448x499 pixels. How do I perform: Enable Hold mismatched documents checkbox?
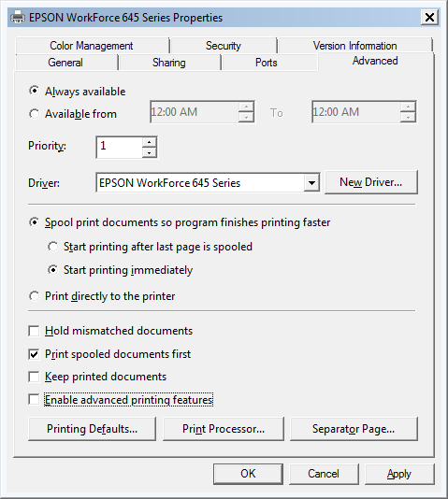pyautogui.click(x=34, y=331)
